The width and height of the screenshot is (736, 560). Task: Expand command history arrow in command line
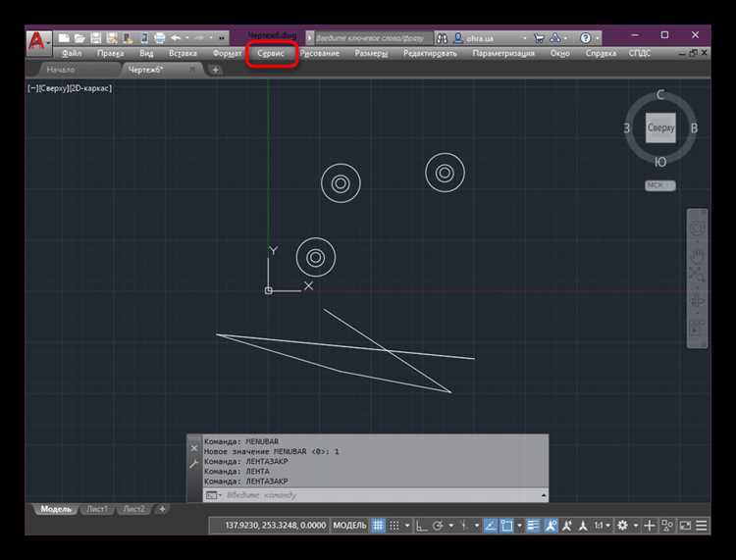543,495
